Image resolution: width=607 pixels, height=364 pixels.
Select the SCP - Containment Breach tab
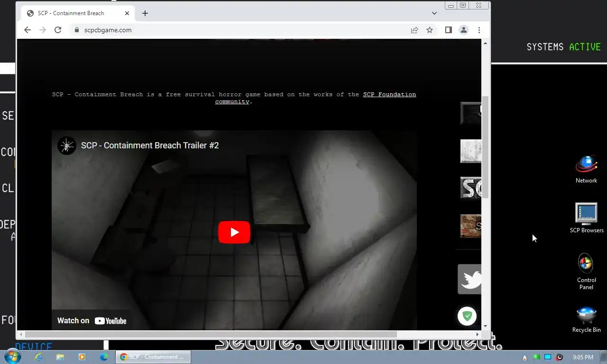pyautogui.click(x=78, y=13)
